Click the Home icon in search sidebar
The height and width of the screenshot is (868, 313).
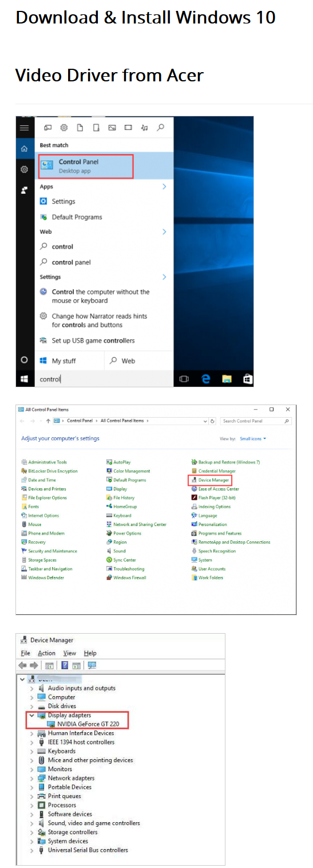click(25, 149)
